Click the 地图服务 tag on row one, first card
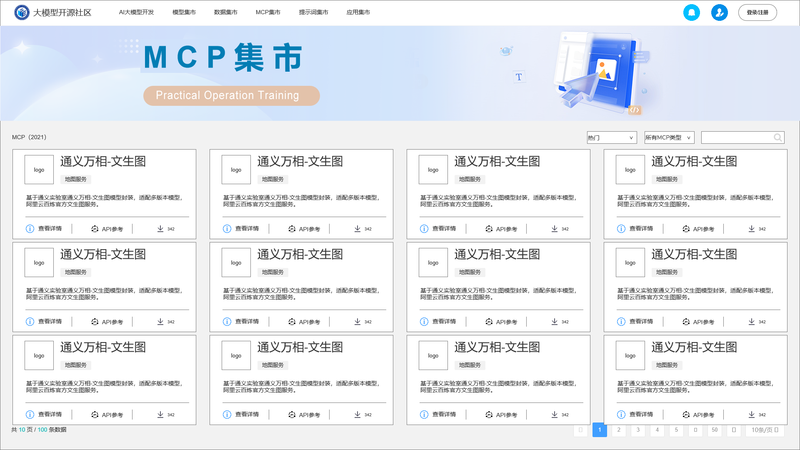800x450 pixels. [76, 179]
